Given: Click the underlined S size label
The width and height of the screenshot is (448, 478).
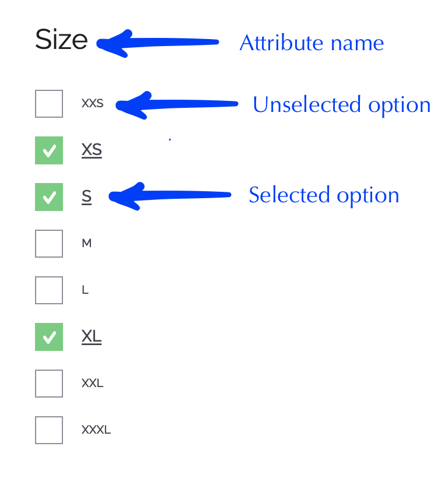Looking at the screenshot, I should 86,197.
